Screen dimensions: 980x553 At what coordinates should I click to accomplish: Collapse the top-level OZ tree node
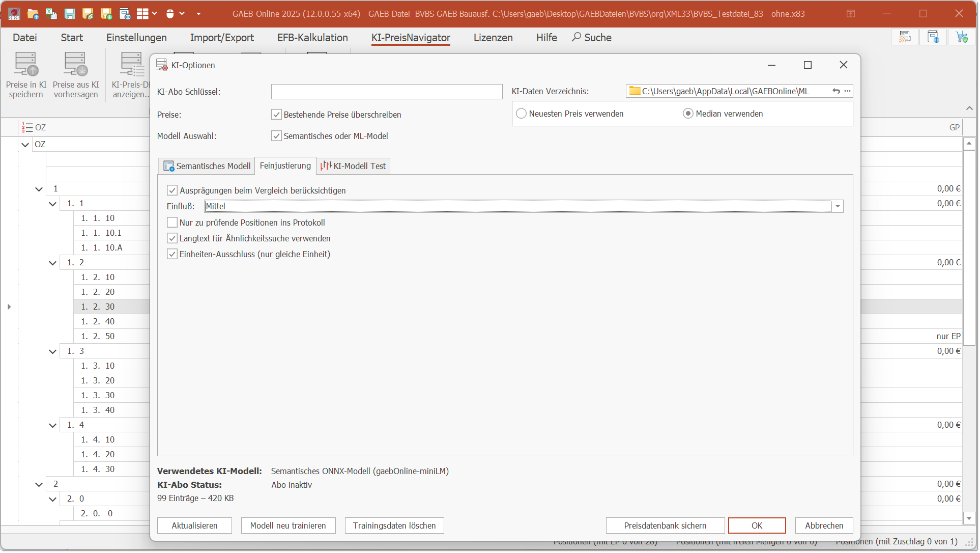(x=25, y=145)
